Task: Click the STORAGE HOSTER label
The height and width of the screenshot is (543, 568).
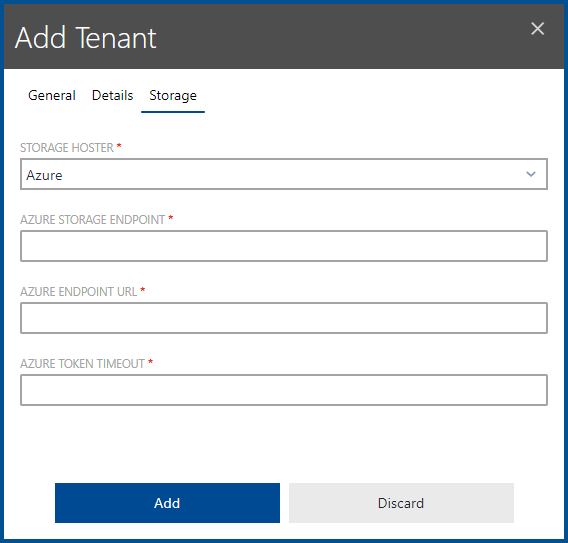Action: [x=67, y=148]
